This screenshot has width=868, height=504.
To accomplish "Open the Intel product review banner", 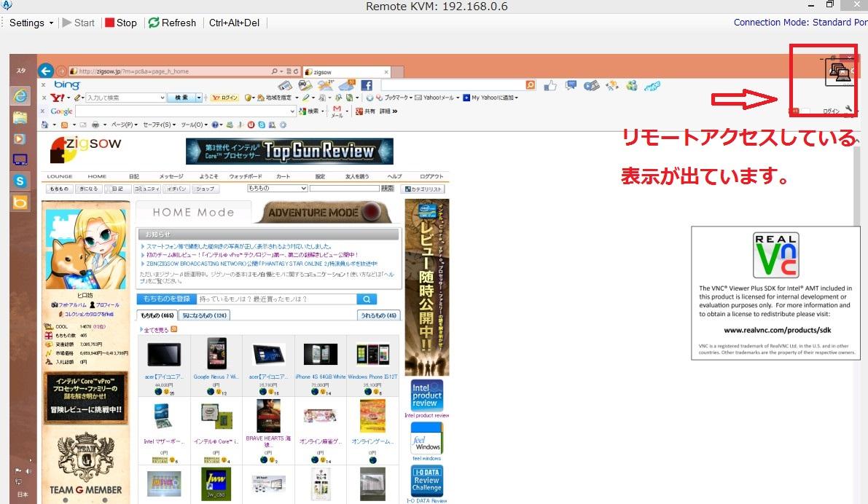I will 427,395.
